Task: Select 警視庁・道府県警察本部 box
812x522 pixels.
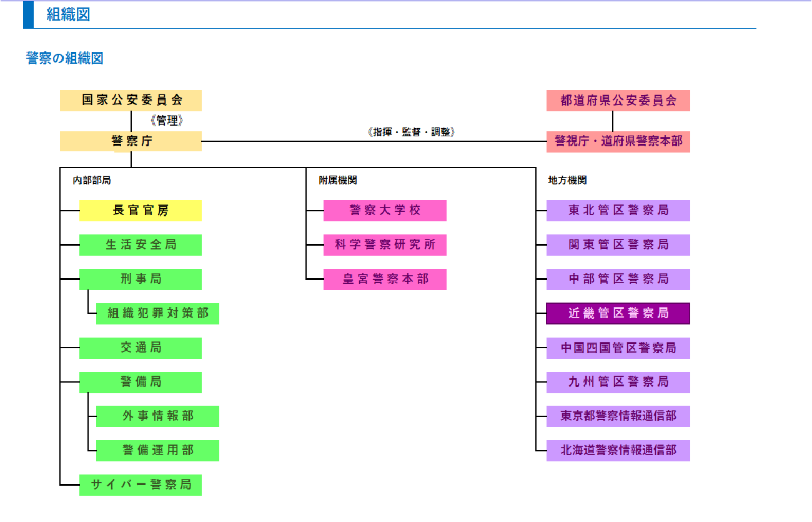Action: (x=618, y=141)
